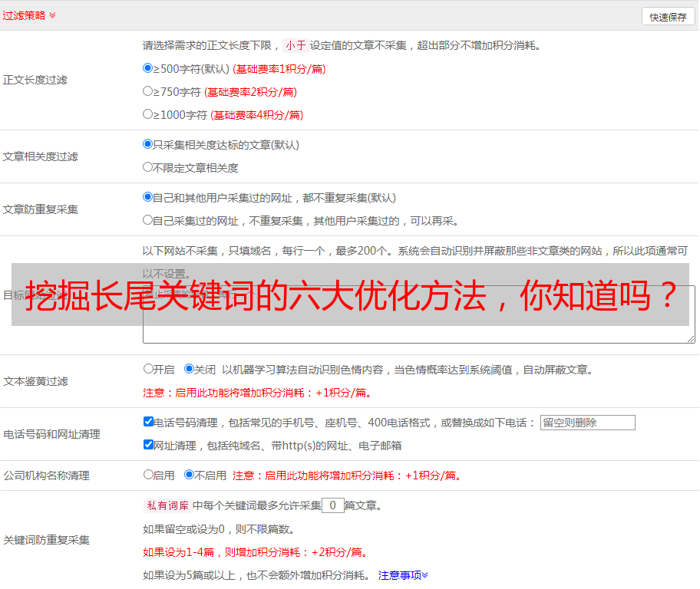The height and width of the screenshot is (589, 700).
Task: Select ≥750字符 length filter option
Action: click(148, 91)
